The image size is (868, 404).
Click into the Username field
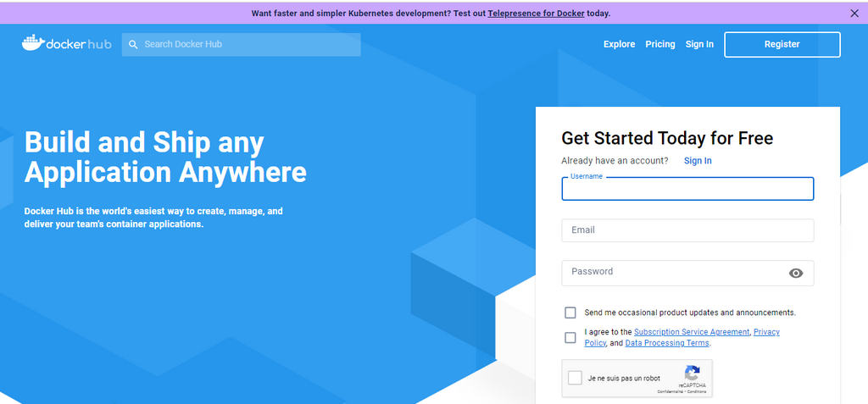(x=687, y=190)
